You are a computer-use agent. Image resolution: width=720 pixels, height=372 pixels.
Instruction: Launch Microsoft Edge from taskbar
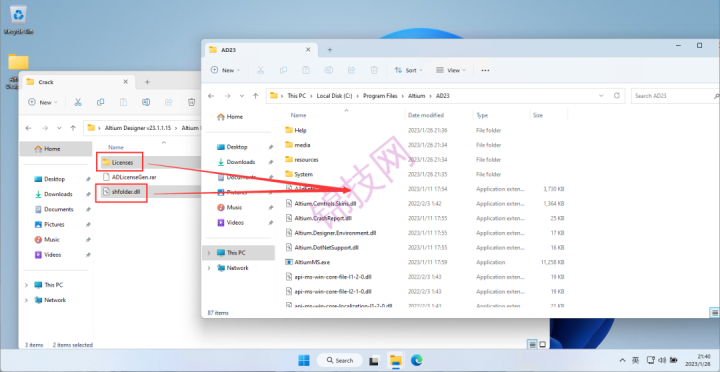click(x=416, y=361)
